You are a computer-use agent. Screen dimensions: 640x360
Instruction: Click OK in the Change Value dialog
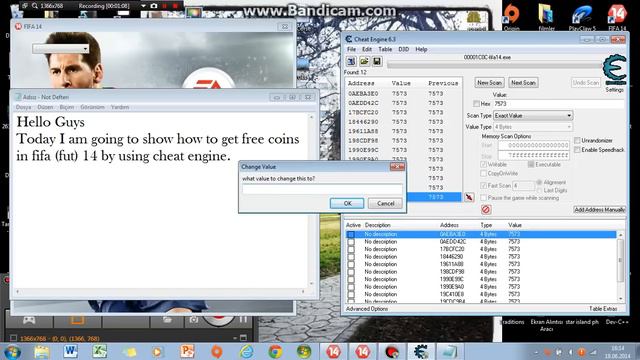tap(347, 203)
